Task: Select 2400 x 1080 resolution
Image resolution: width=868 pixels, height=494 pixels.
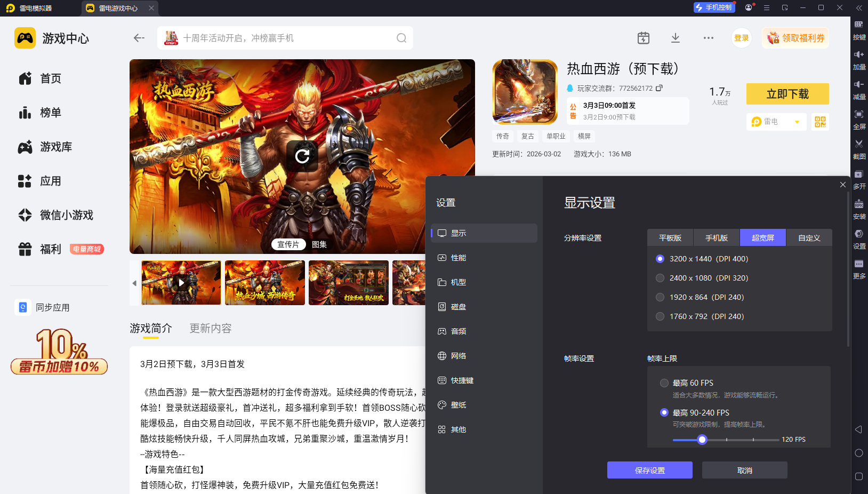Action: pyautogui.click(x=702, y=278)
